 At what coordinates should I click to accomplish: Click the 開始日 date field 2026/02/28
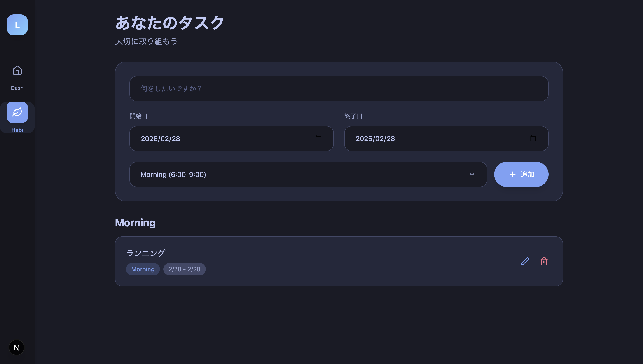160,139
